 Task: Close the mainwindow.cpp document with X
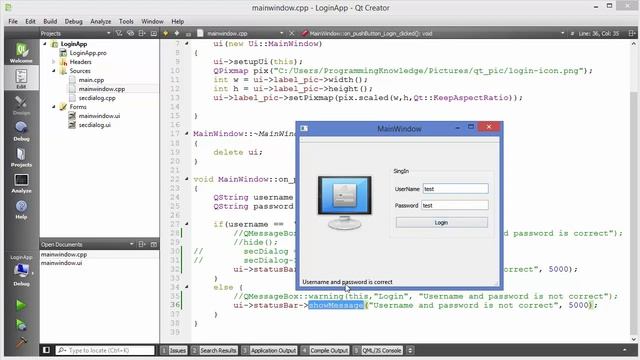tap(291, 33)
